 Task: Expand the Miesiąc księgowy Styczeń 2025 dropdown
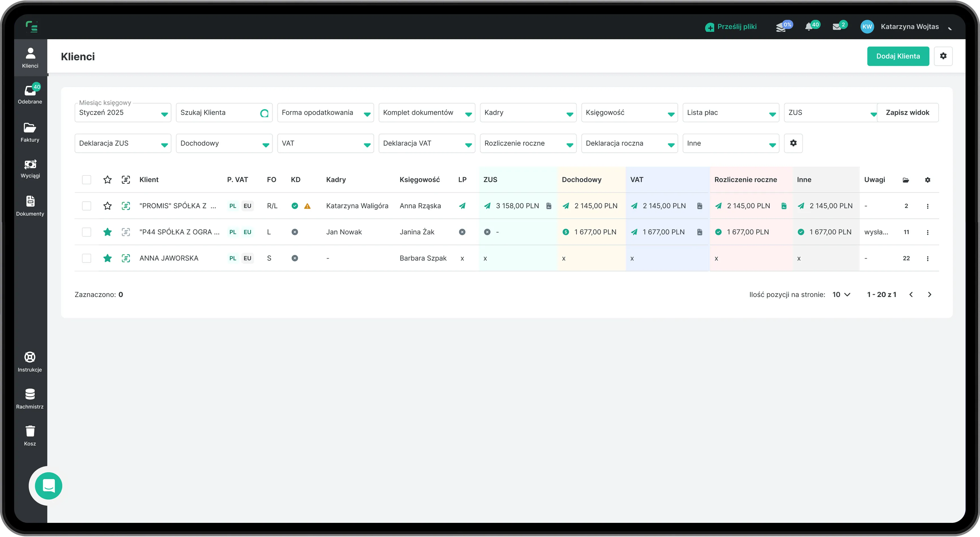click(x=122, y=113)
